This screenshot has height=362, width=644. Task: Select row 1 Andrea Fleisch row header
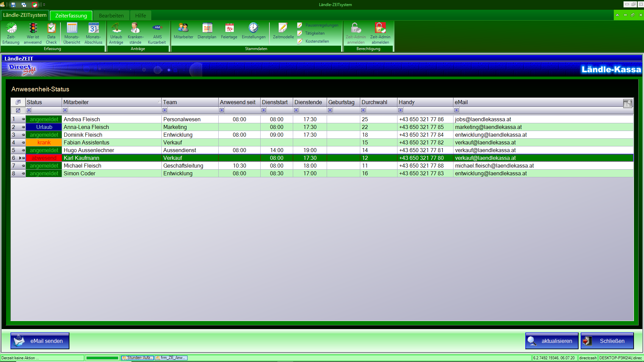[18, 119]
